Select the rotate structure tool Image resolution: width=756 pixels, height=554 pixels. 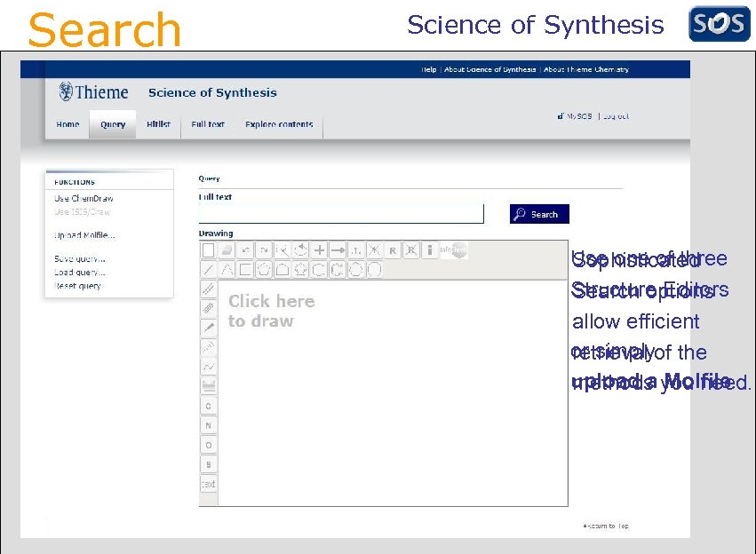click(301, 250)
